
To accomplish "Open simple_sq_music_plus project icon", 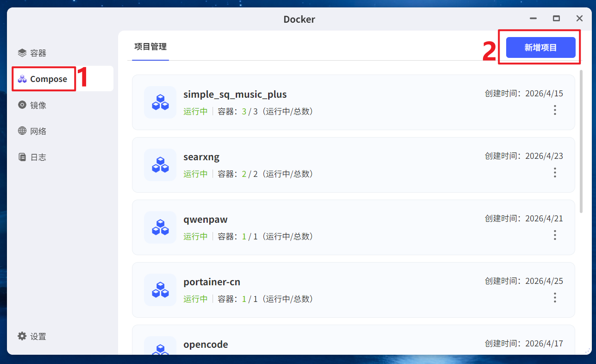I will [160, 102].
